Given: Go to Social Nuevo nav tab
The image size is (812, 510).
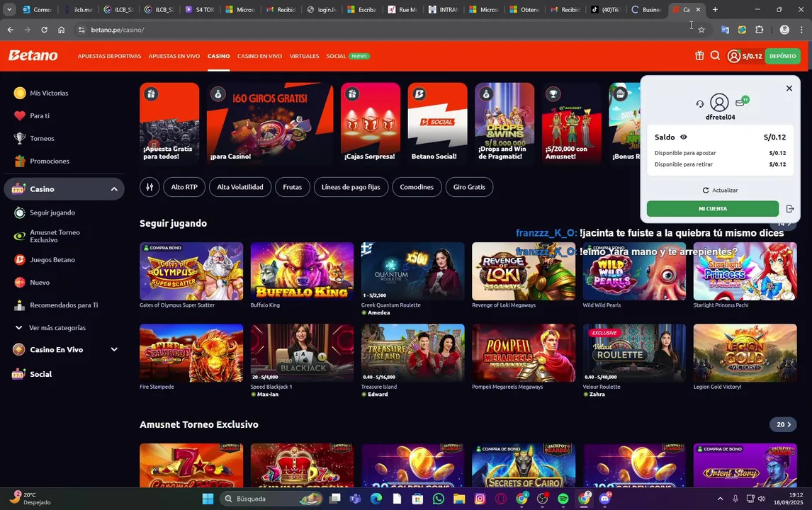Looking at the screenshot, I should (x=347, y=56).
